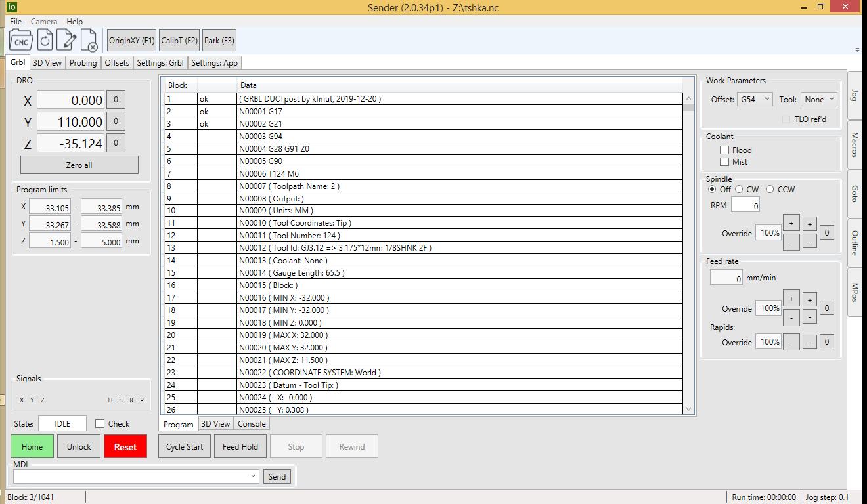The width and height of the screenshot is (867, 504).
Task: Click the reload file icon
Action: coord(45,40)
